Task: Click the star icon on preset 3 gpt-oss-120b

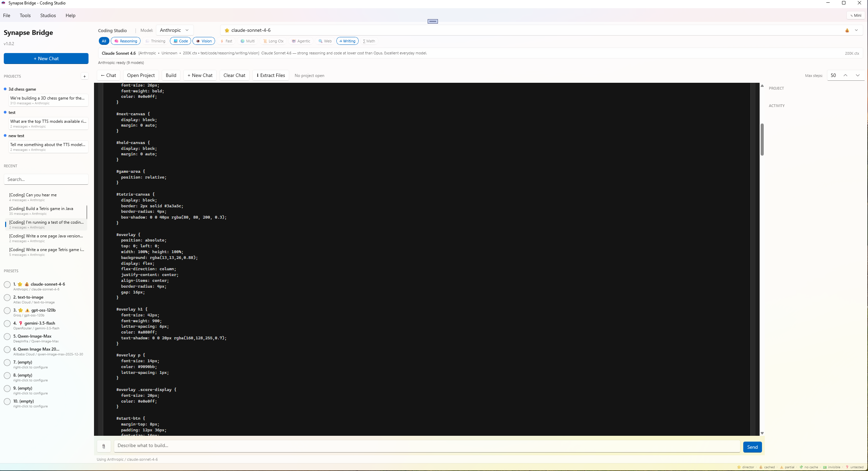Action: coord(21,310)
